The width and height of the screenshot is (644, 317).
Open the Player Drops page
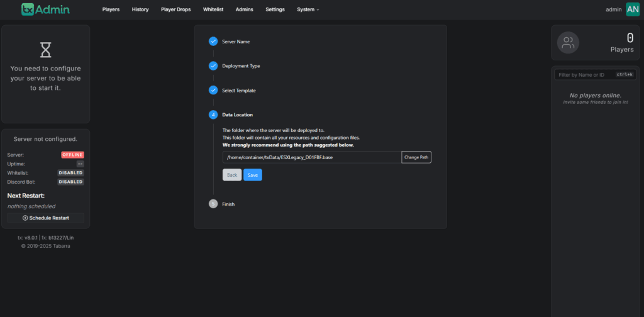[x=176, y=9]
